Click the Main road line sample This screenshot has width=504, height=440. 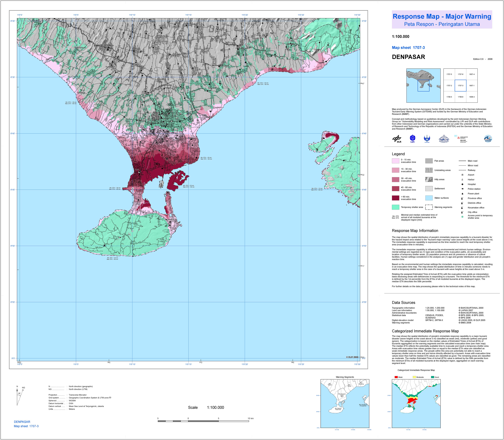click(x=462, y=161)
